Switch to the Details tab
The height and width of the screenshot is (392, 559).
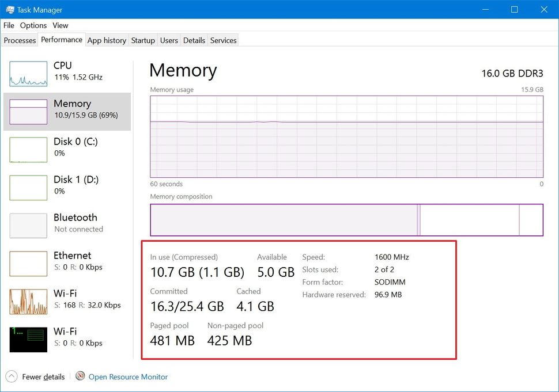pyautogui.click(x=194, y=40)
